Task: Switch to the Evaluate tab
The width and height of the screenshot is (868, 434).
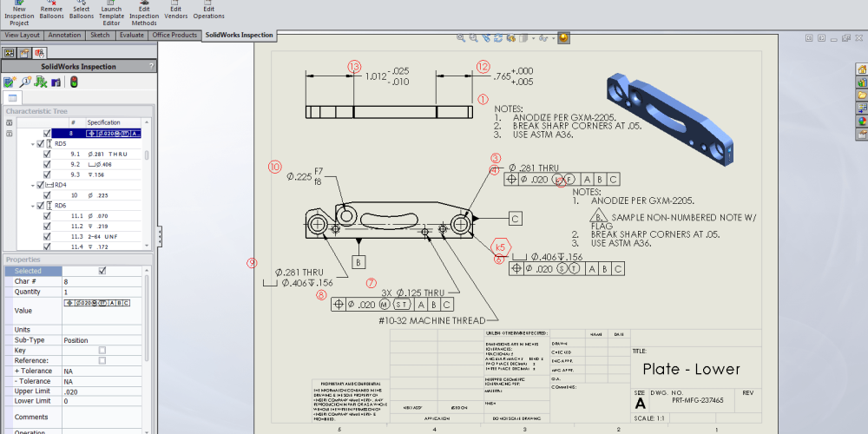Action: tap(131, 36)
